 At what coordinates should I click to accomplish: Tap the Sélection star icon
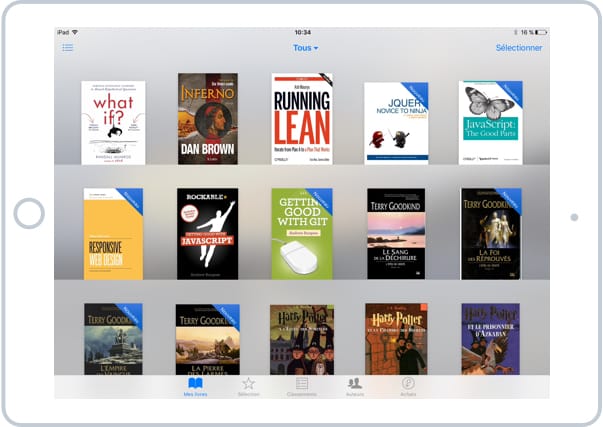[248, 386]
